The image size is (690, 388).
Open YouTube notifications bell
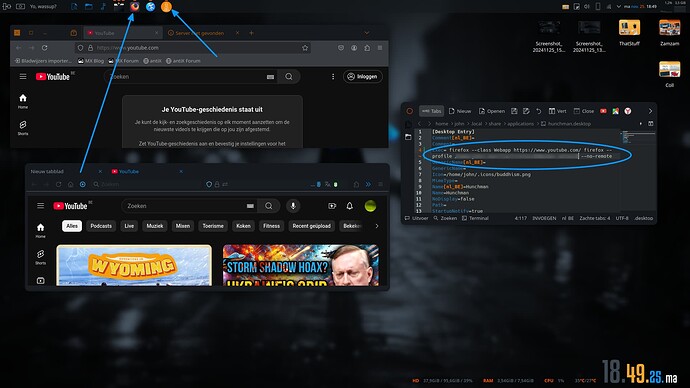tap(349, 206)
